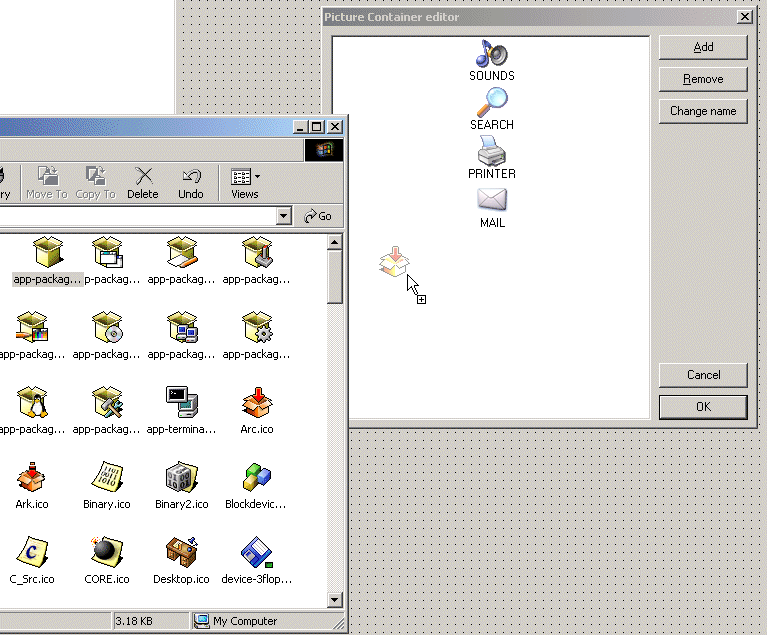Viewport: 767px width, 635px height.
Task: Select the package icon with joystick overlay
Action: point(257,252)
